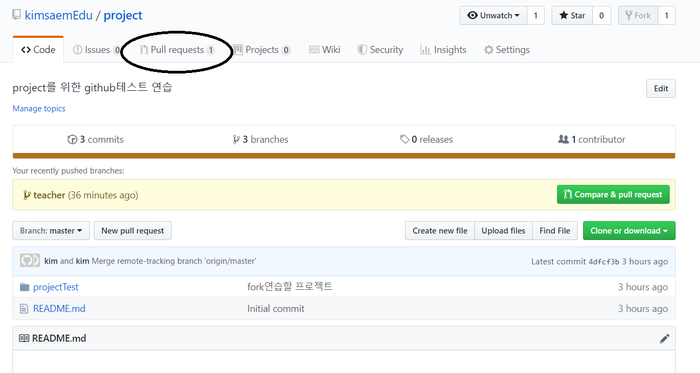
Task: Click the code brackets icon on Code tab
Action: pyautogui.click(x=26, y=50)
